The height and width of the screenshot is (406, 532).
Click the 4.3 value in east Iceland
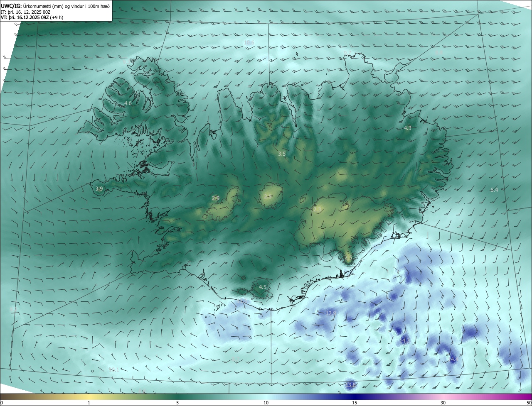[x=408, y=128]
